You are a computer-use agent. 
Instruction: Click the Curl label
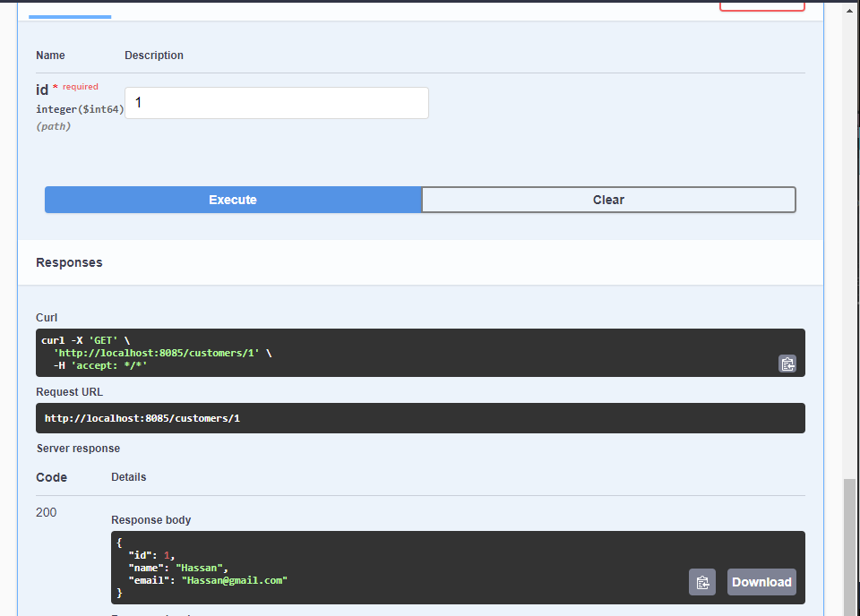click(47, 318)
